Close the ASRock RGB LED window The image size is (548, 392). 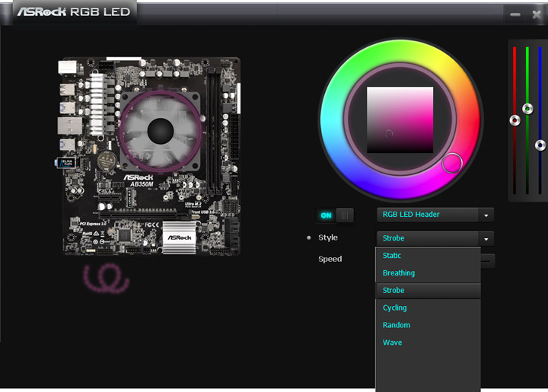537,14
